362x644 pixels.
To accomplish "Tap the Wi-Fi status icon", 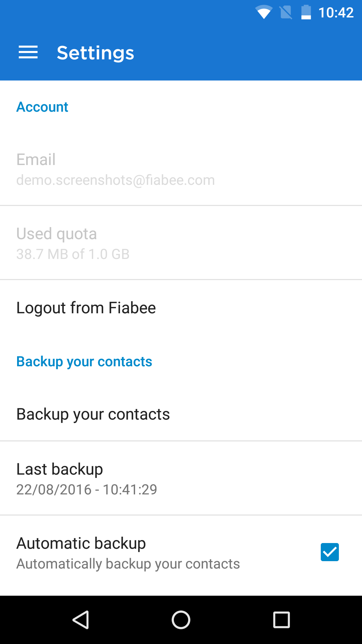I will pos(263,13).
